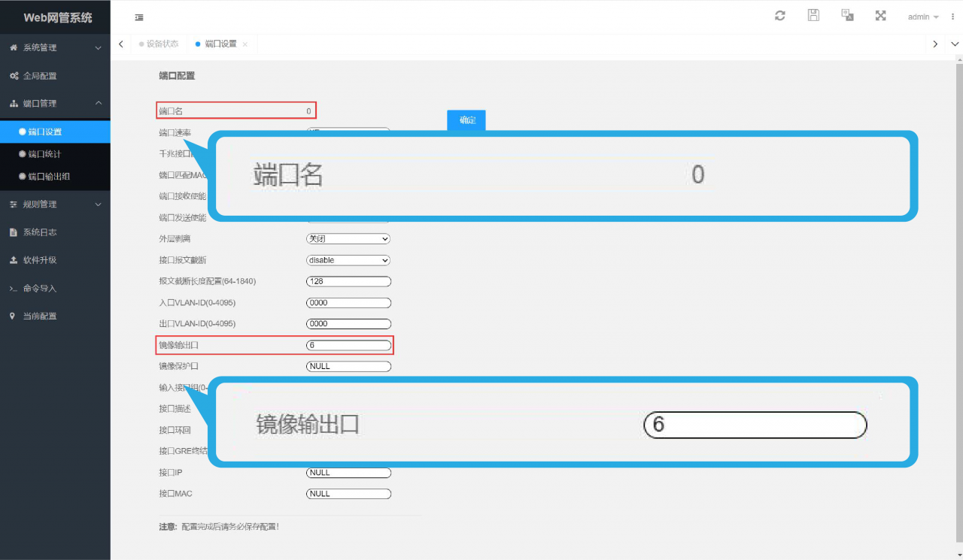
Task: Click the Web网管系统 logo title
Action: (x=58, y=17)
